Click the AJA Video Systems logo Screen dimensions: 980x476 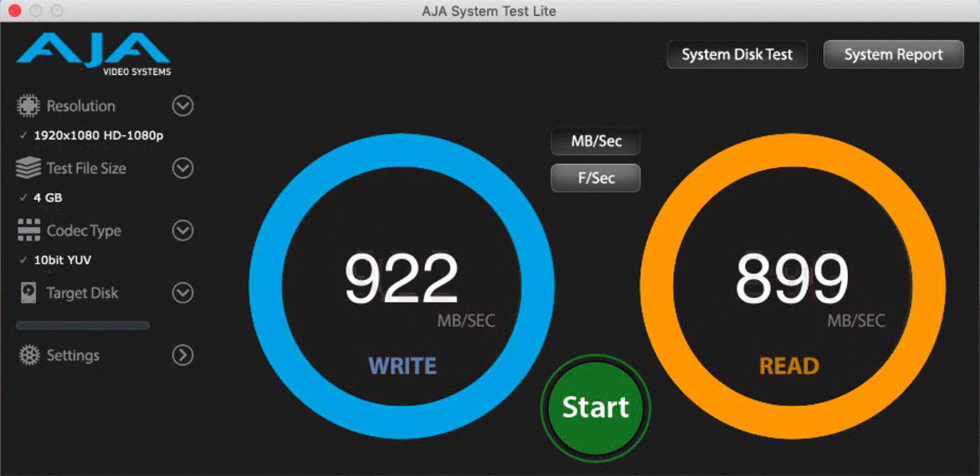tap(94, 55)
